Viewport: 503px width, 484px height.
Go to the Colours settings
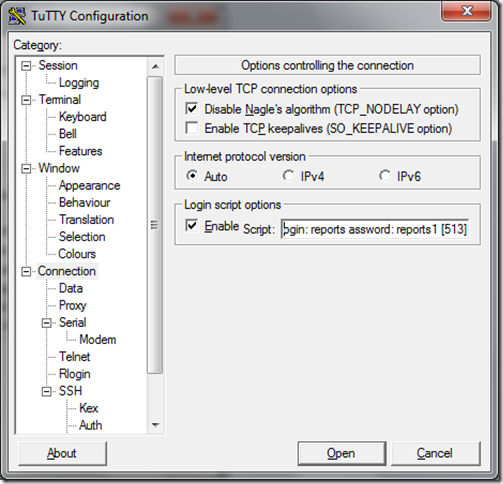coord(77,254)
